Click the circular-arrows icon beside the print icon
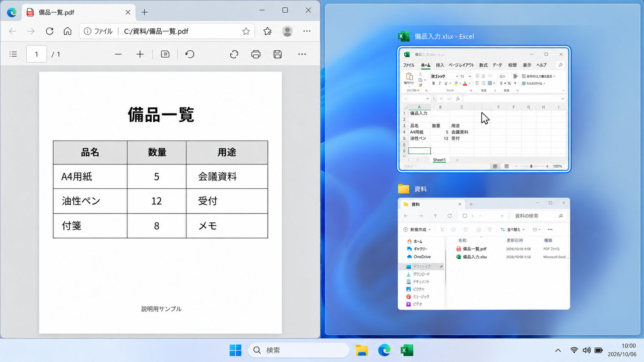Image resolution: width=644 pixels, height=362 pixels. tap(234, 54)
